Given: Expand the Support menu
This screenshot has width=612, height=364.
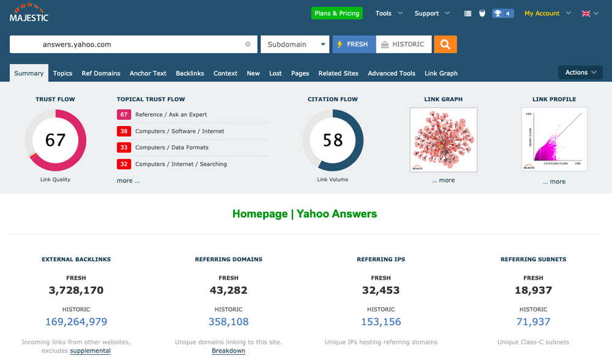Looking at the screenshot, I should (x=432, y=13).
